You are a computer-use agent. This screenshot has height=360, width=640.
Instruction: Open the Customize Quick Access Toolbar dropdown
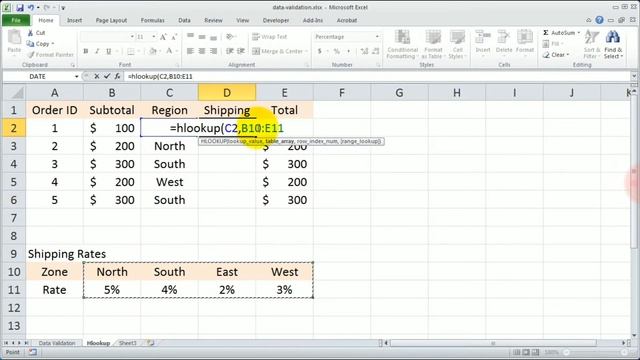(x=63, y=8)
